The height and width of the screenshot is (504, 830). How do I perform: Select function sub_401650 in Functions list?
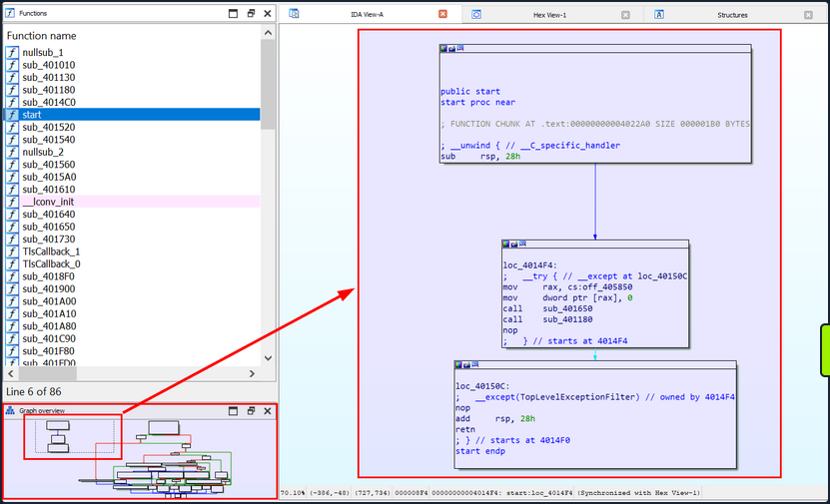point(132,227)
